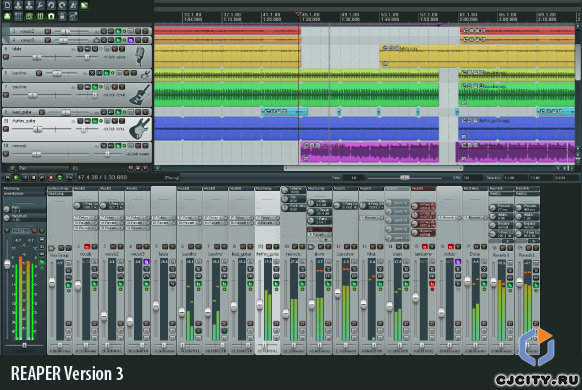The height and width of the screenshot is (390, 582).
Task: Open green FX button on electric guitar track
Action: click(95, 121)
